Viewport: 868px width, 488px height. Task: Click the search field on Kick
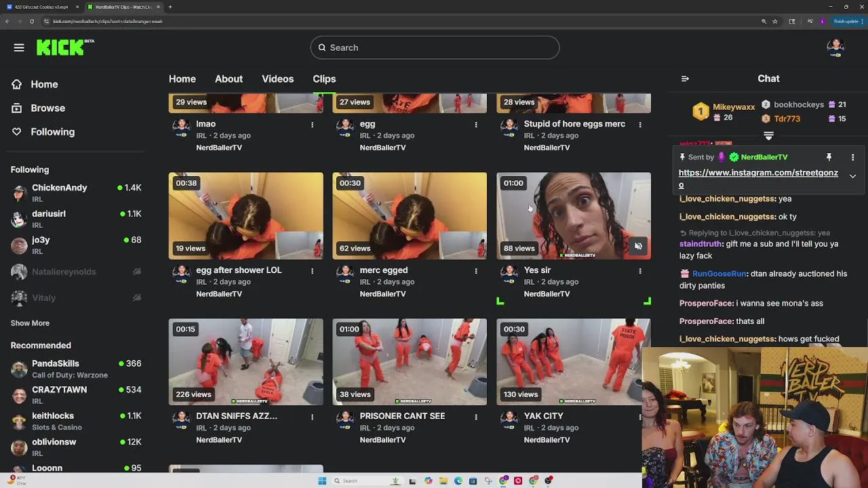pyautogui.click(x=435, y=47)
